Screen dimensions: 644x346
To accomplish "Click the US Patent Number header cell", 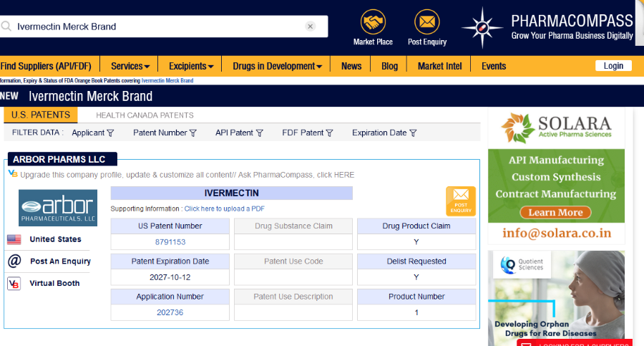I will pyautogui.click(x=170, y=226).
